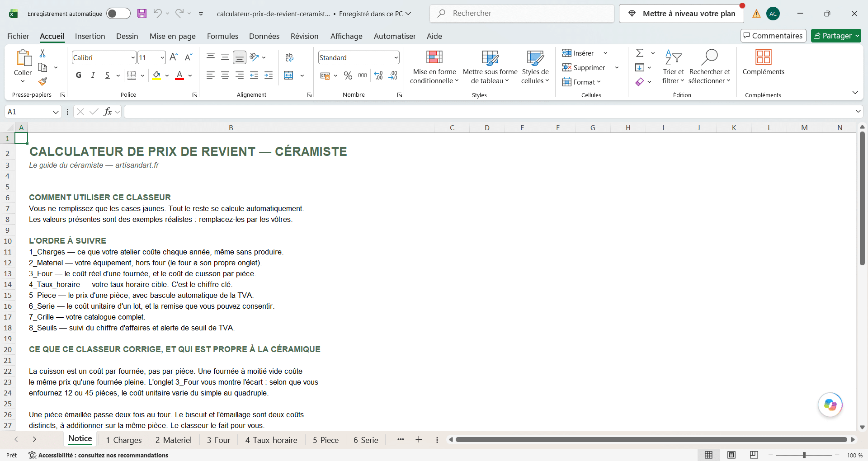Select the 4_Taux_horaire sheet tab
This screenshot has height=461, width=868.
(x=271, y=440)
